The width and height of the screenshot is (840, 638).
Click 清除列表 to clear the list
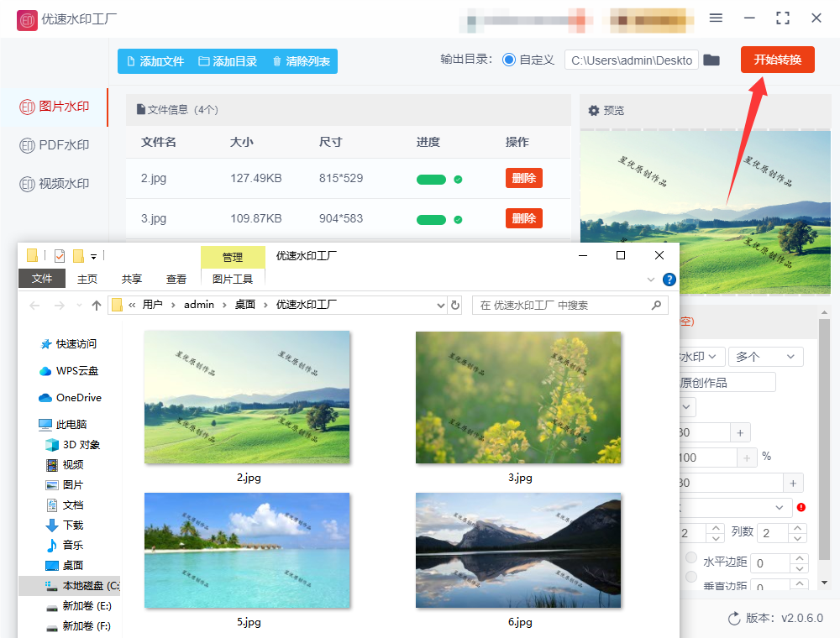coord(301,61)
